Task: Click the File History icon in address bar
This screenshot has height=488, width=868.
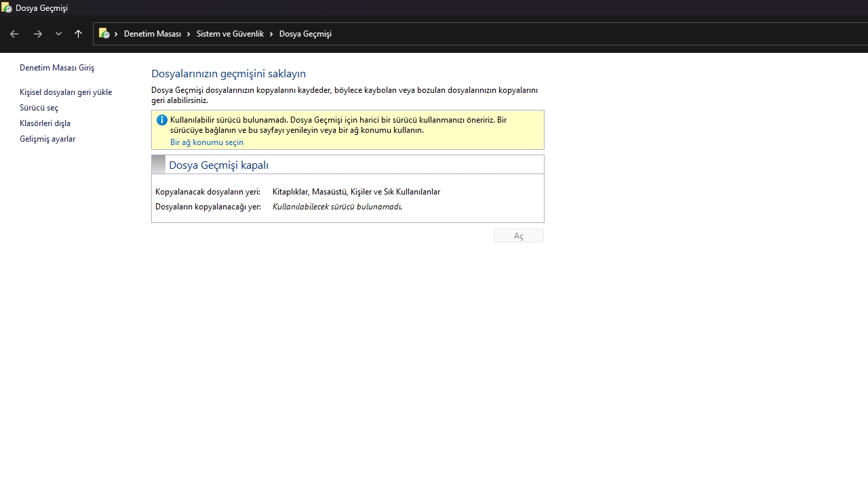Action: [x=104, y=34]
